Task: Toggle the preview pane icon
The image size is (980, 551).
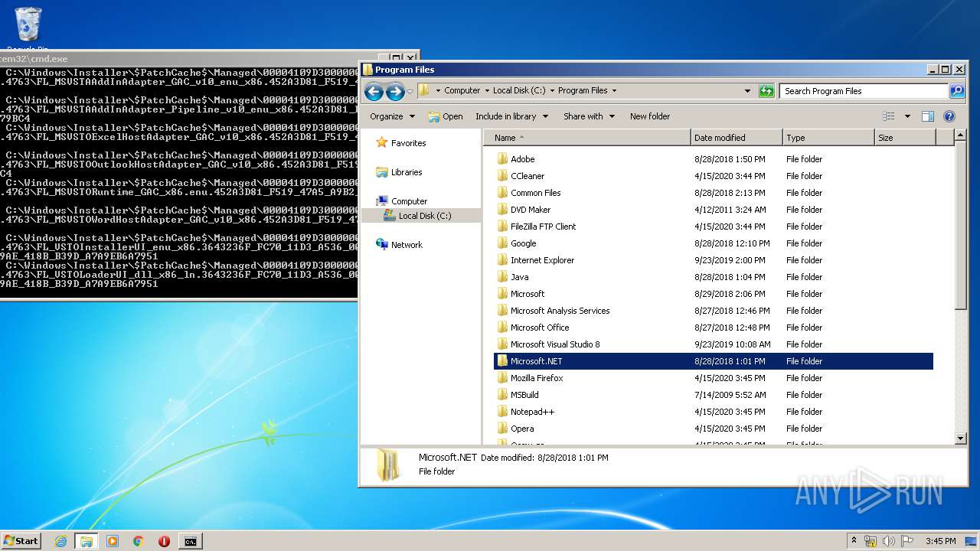Action: (x=927, y=116)
